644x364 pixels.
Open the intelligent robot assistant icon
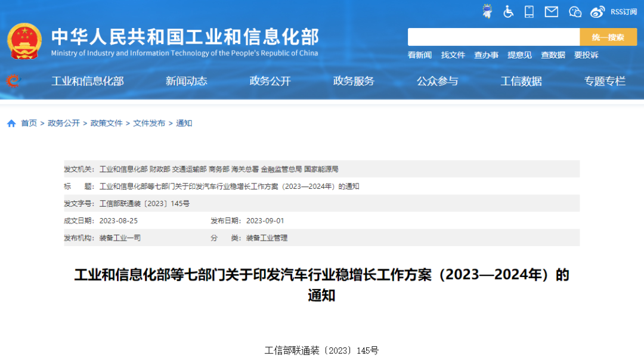487,11
